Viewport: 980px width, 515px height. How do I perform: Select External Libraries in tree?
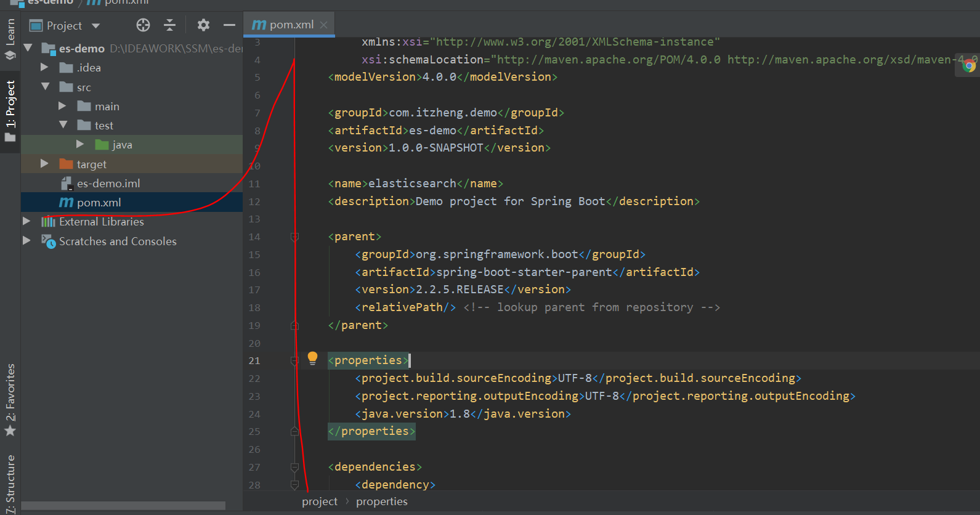click(x=92, y=222)
